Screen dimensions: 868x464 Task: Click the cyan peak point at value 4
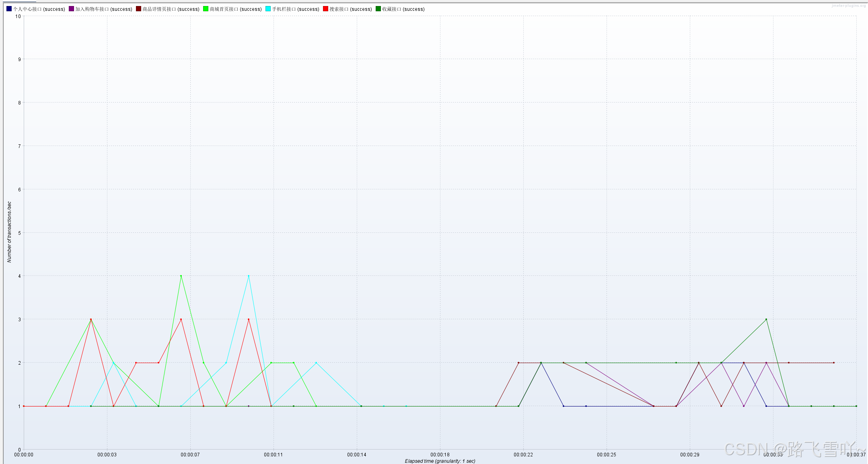249,276
